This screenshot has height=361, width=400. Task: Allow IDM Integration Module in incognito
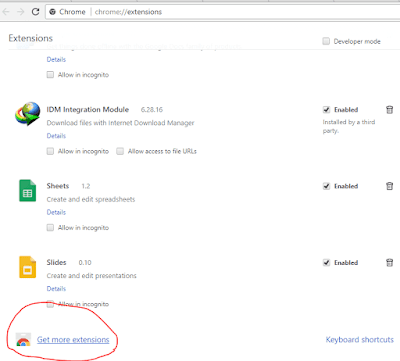click(x=50, y=151)
